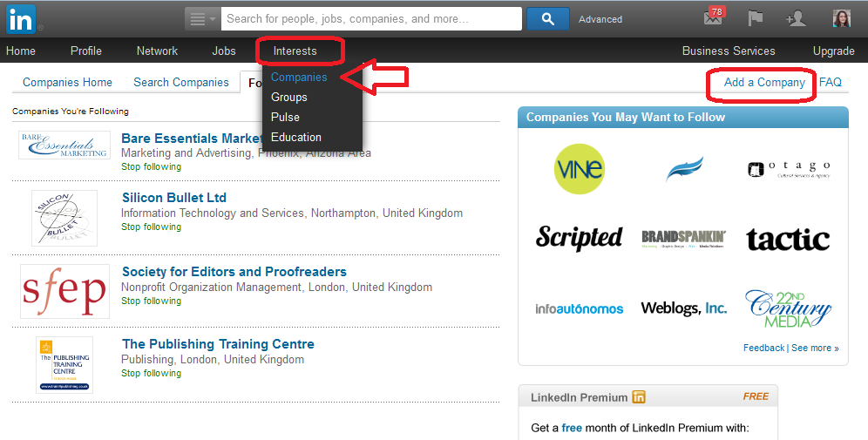868x440 pixels.
Task: Open the messages inbox envelope icon
Action: (713, 18)
